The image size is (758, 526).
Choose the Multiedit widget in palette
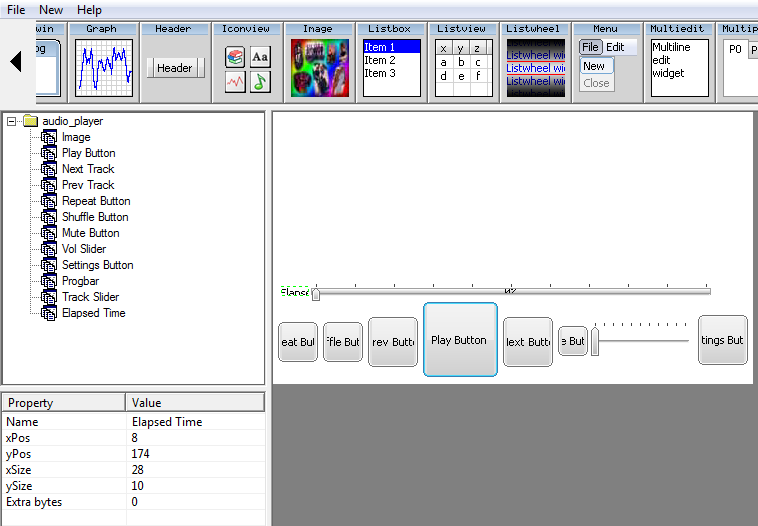click(x=679, y=67)
